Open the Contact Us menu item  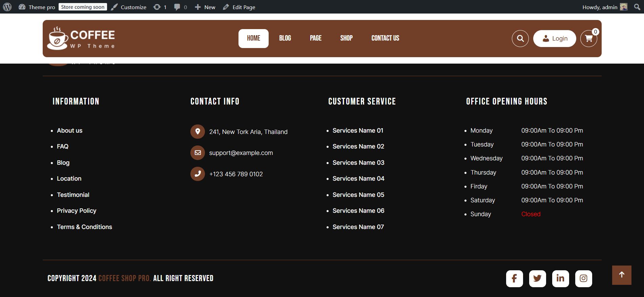[385, 38]
